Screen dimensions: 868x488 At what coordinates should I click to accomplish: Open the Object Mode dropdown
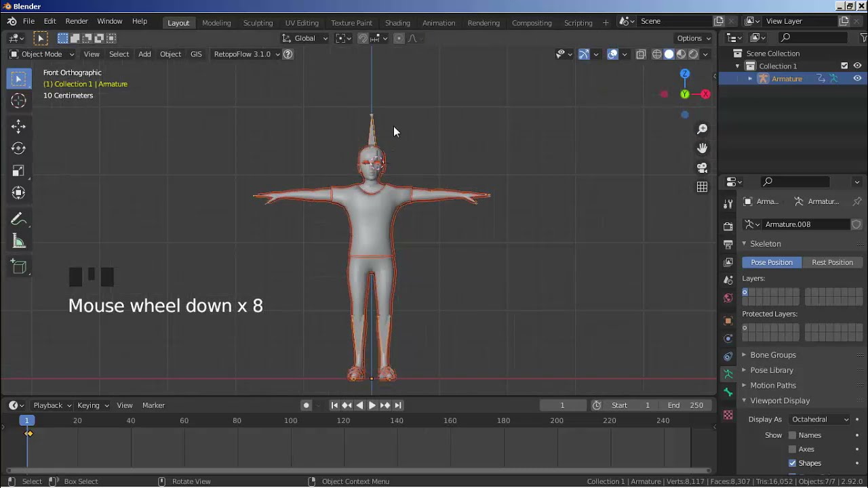coord(42,54)
